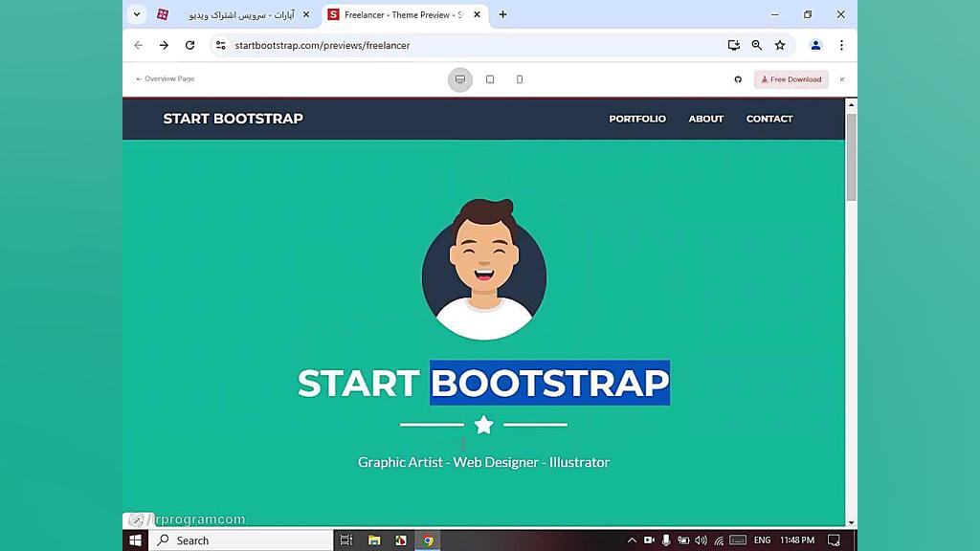The height and width of the screenshot is (551, 980).
Task: Go to the ABOUT section
Action: click(x=706, y=119)
